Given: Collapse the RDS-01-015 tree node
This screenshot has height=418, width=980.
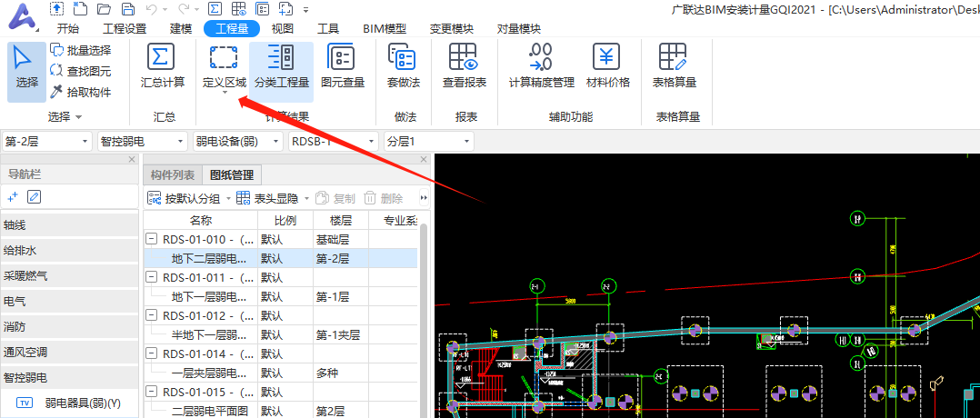Looking at the screenshot, I should pyautogui.click(x=151, y=392).
